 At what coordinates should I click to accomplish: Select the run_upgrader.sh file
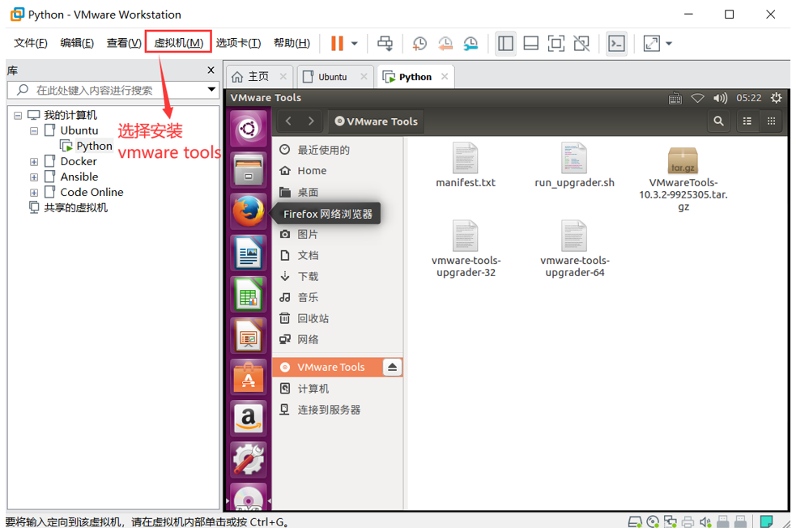[x=574, y=165]
